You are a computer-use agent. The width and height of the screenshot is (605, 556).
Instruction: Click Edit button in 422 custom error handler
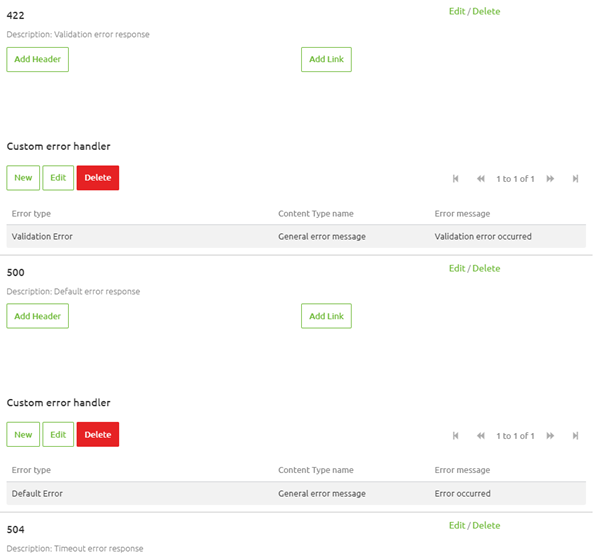pos(58,178)
